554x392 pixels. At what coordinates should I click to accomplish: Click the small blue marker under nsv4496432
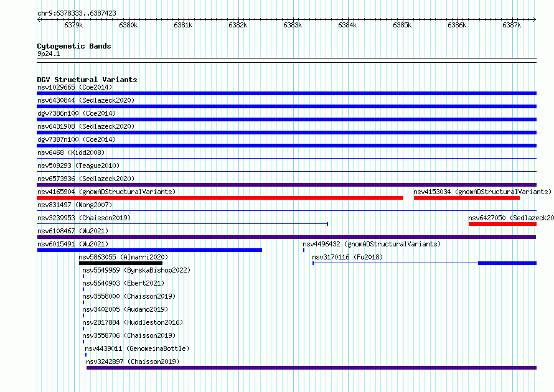304,250
